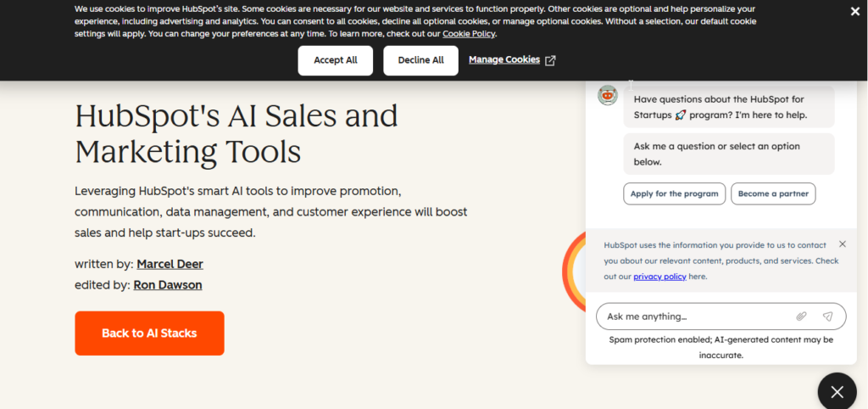Viewport: 868px width, 409px height.
Task: Choose Apply for the program option
Action: (x=674, y=194)
